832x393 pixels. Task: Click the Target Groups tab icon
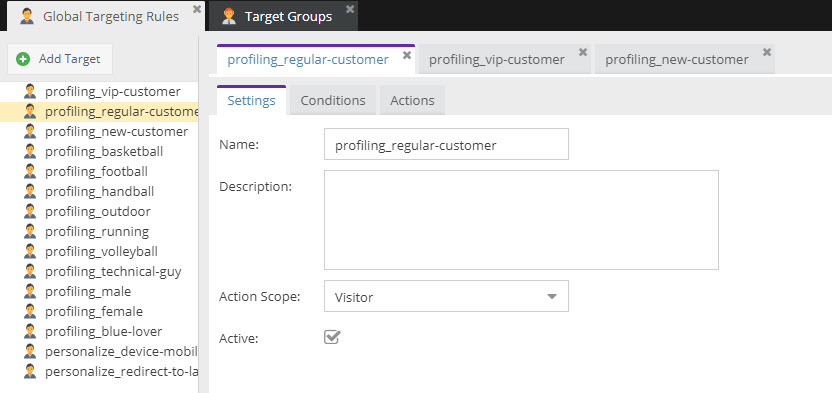pos(229,16)
